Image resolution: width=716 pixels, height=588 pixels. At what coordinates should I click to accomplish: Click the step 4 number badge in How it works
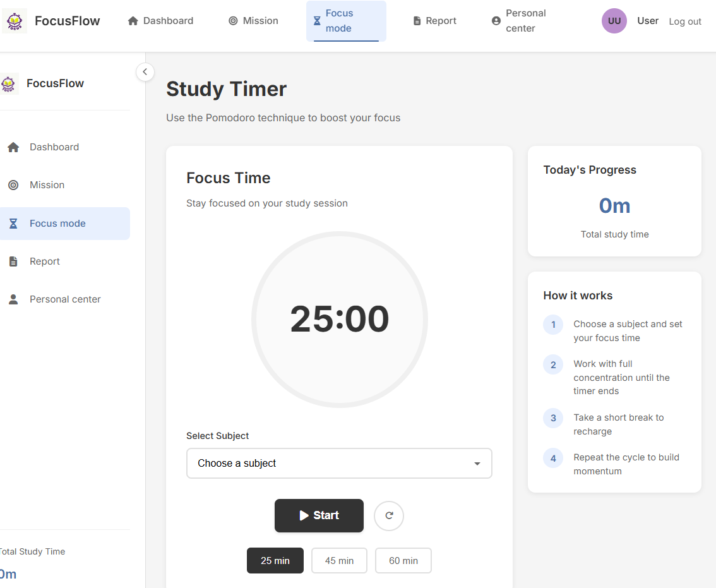(553, 459)
